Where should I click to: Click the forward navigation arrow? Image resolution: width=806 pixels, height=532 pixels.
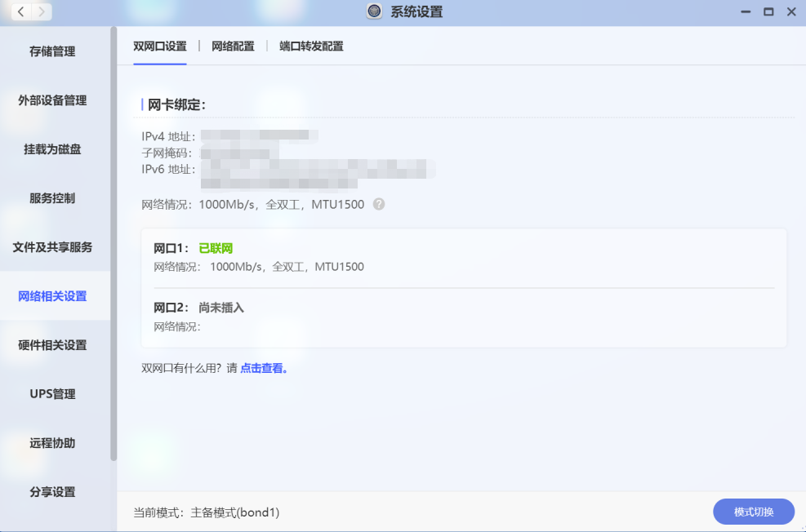click(x=42, y=11)
